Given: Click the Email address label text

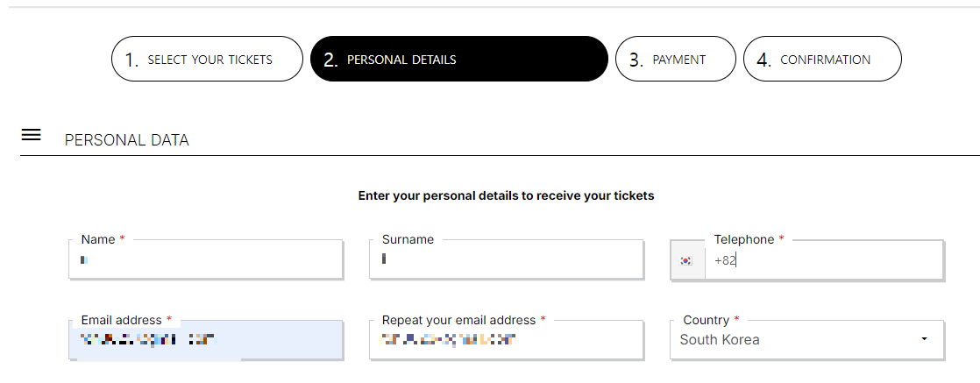Looking at the screenshot, I should (121, 320).
